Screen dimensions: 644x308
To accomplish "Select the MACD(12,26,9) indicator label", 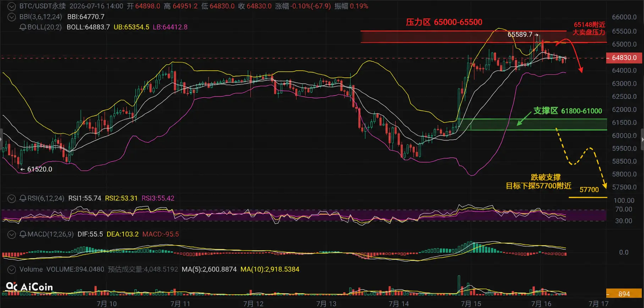I will point(50,234).
